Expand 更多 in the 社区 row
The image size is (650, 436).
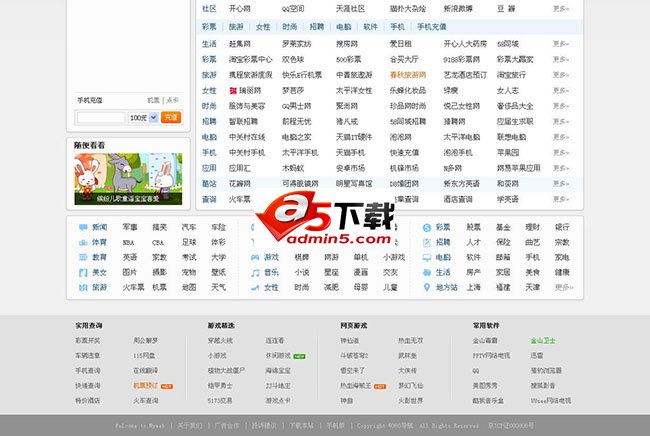click(x=560, y=9)
